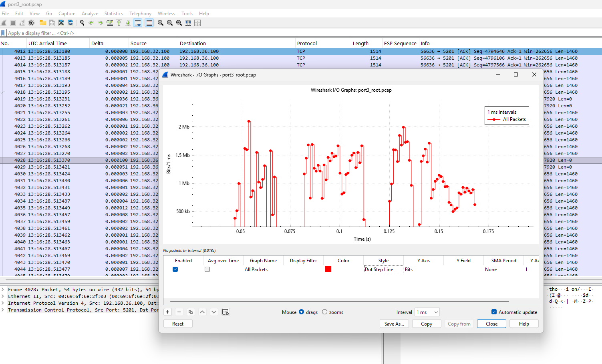
Task: Zoom out main window text
Action: (x=170, y=23)
